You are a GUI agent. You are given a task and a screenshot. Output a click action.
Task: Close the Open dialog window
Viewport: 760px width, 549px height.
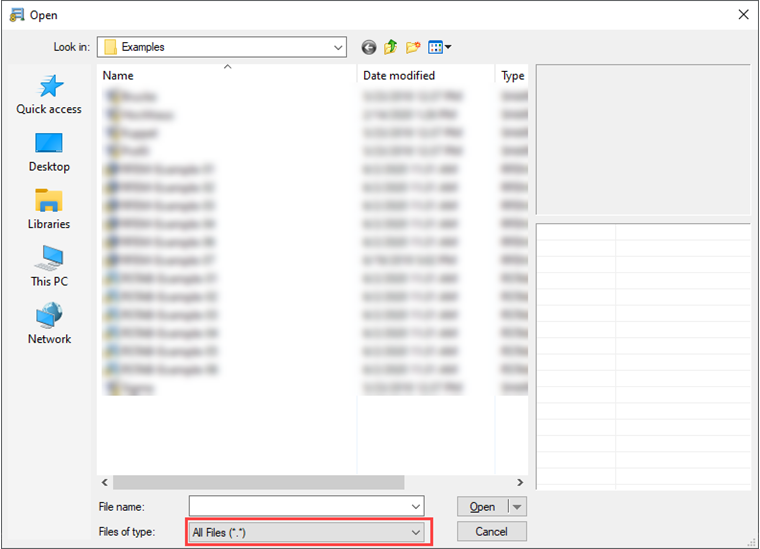click(x=744, y=15)
